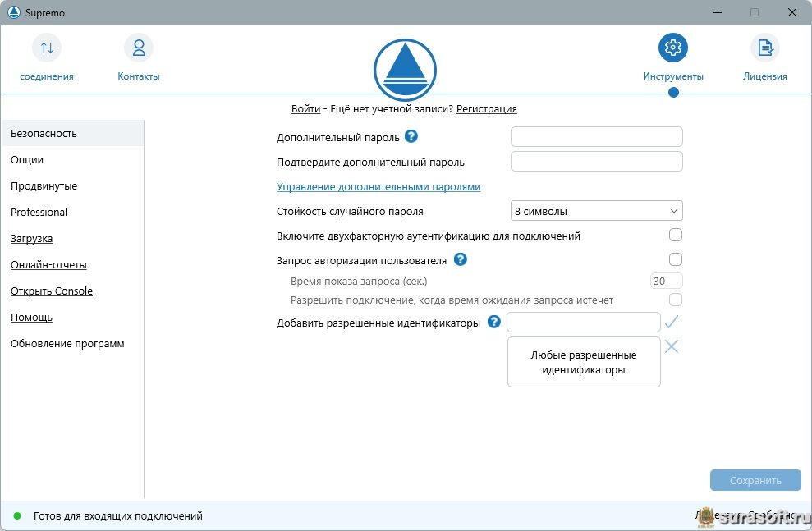
Task: Click the соединения label in header
Action: tap(47, 76)
